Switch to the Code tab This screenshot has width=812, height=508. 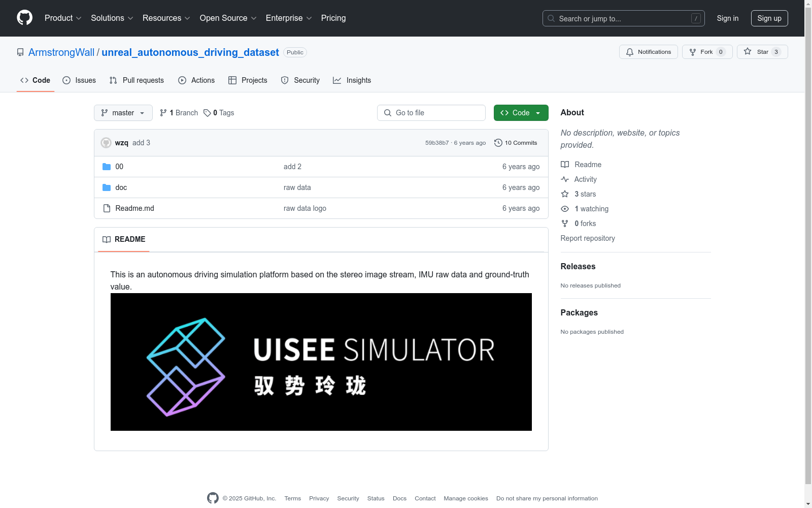[36, 80]
